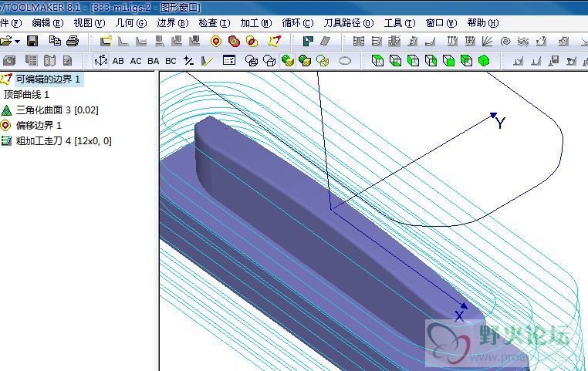The width and height of the screenshot is (588, 371).
Task: Select the BC view button
Action: (x=171, y=61)
